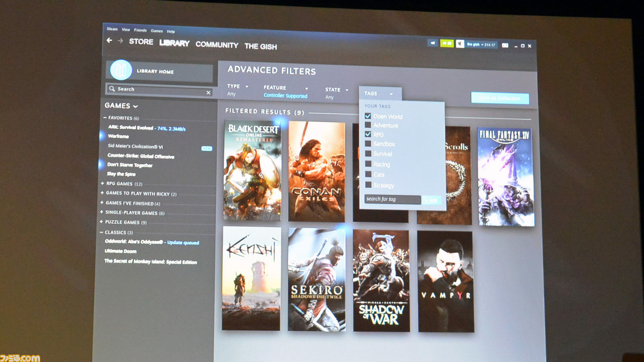The image size is (644, 362).
Task: Expand SINGLE-PLAYER GAMES collection
Action: 133,213
